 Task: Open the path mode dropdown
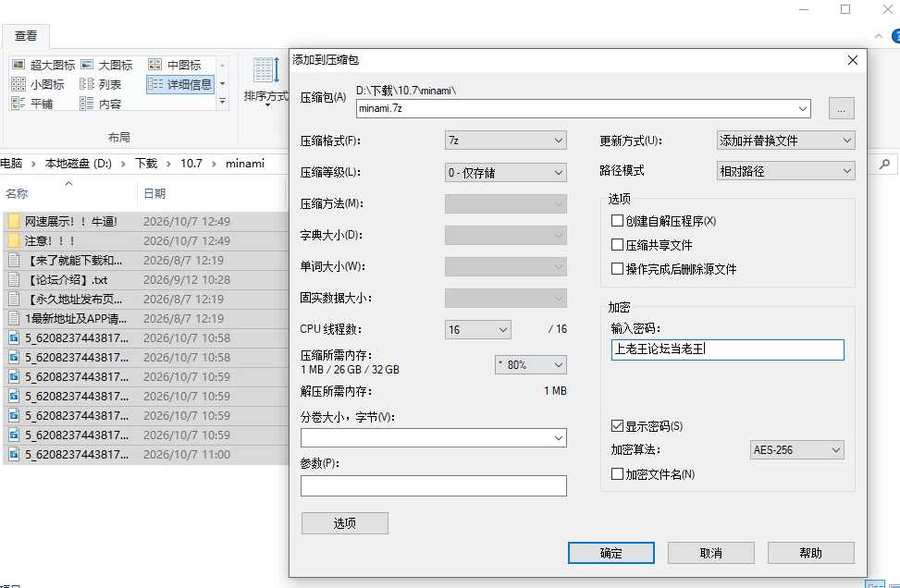coord(785,171)
